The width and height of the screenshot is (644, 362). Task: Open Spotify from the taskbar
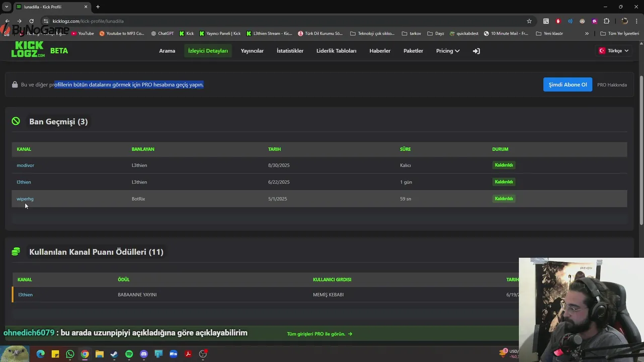(129, 354)
